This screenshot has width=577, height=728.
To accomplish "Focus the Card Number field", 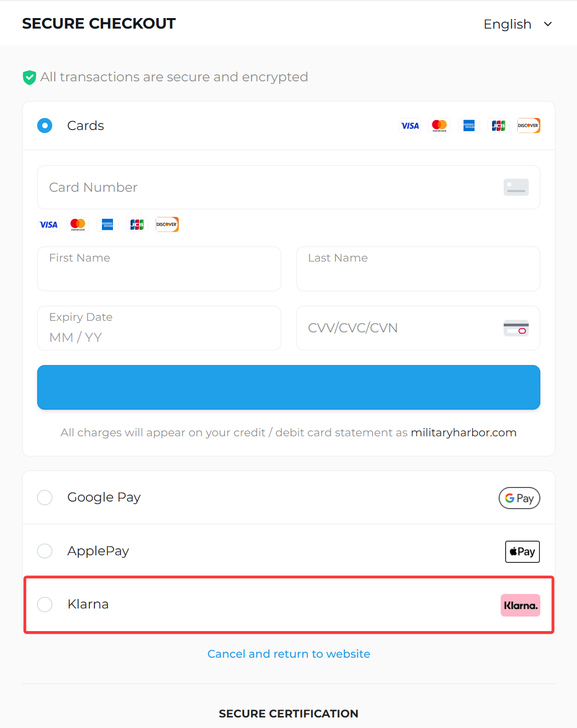I will click(271, 187).
